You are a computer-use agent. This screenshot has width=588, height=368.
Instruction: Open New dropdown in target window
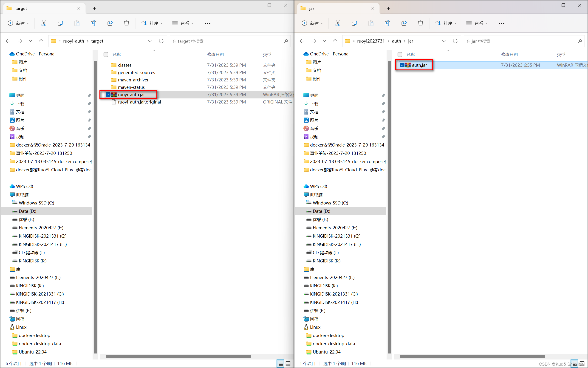coord(18,23)
